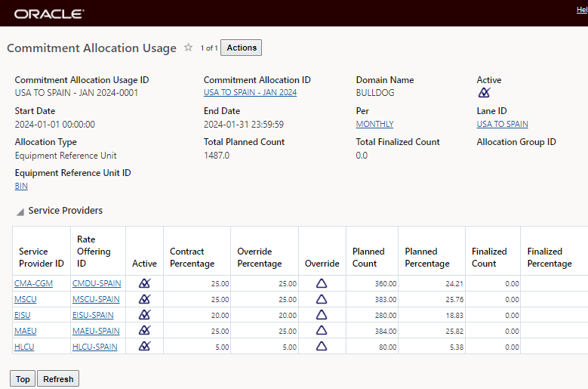Click Active check icon in CMA-CGM row

(145, 283)
